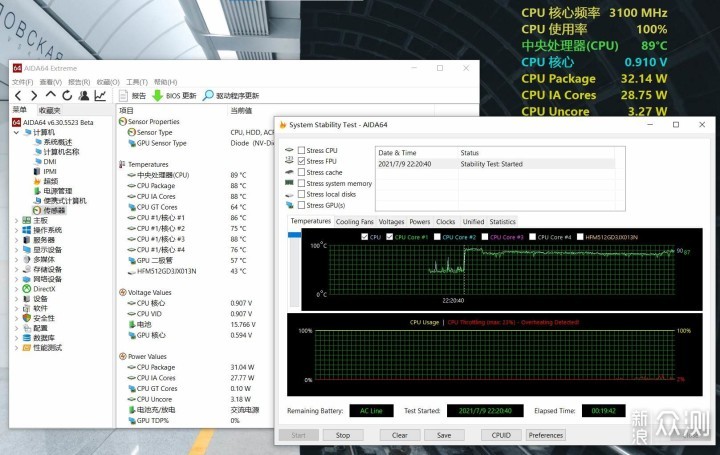Enable the CPU Core #4 graph checkbox
720x455 pixels.
533,237
